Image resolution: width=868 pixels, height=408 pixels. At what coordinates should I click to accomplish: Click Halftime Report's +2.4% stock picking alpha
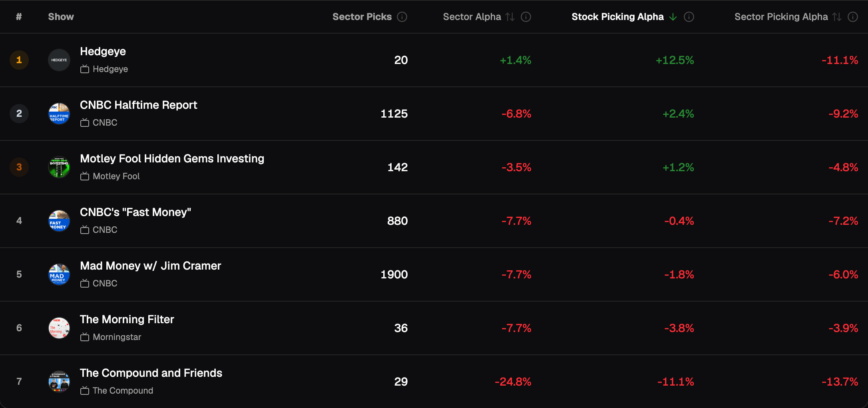(x=678, y=114)
